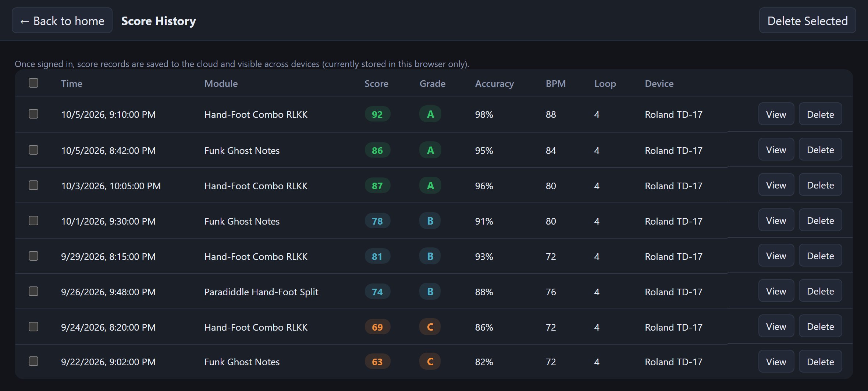Delete the Paradiddle Hand-Foot Split record

point(820,290)
